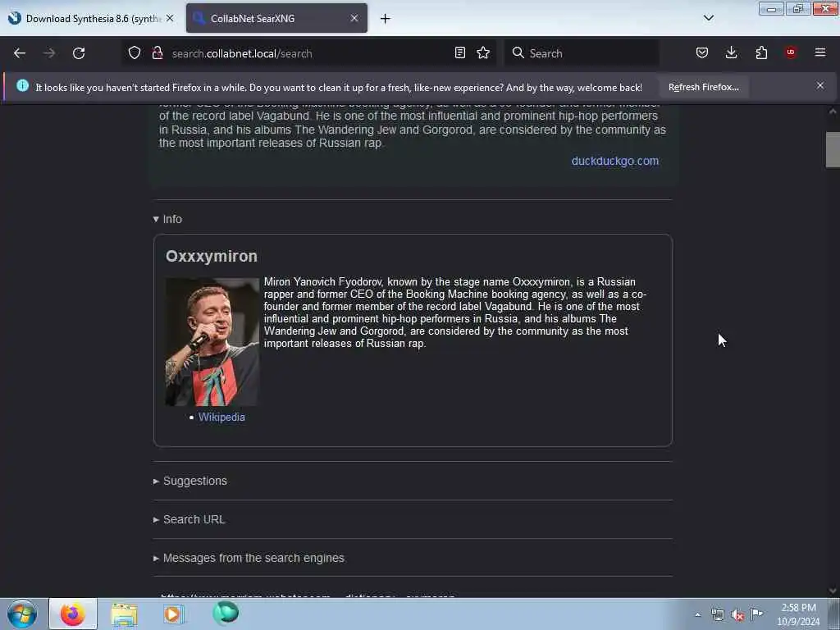The height and width of the screenshot is (630, 840).
Task: Open a new tab with the plus button
Action: (386, 19)
